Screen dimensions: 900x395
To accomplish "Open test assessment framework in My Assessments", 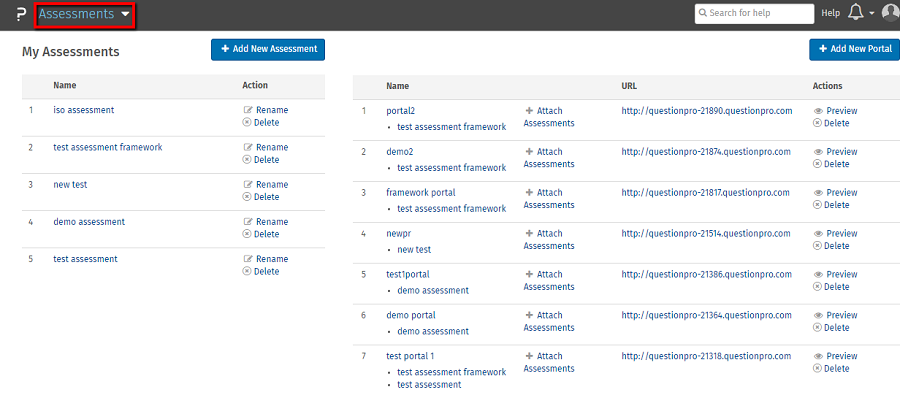I will pyautogui.click(x=108, y=147).
